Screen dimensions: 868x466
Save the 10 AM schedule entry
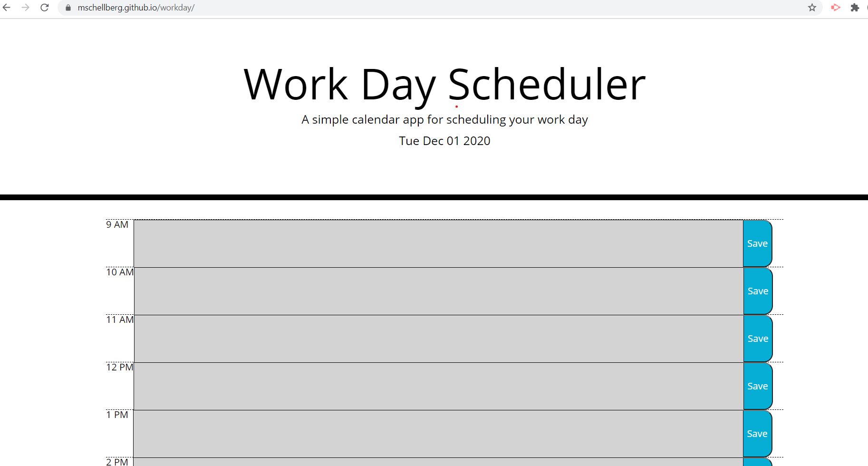pos(757,291)
